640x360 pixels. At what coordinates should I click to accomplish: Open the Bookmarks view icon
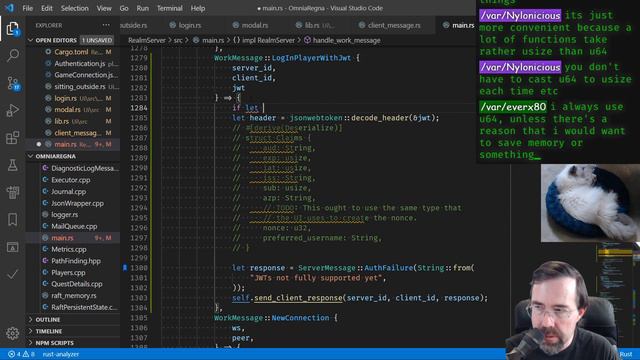pos(12,220)
